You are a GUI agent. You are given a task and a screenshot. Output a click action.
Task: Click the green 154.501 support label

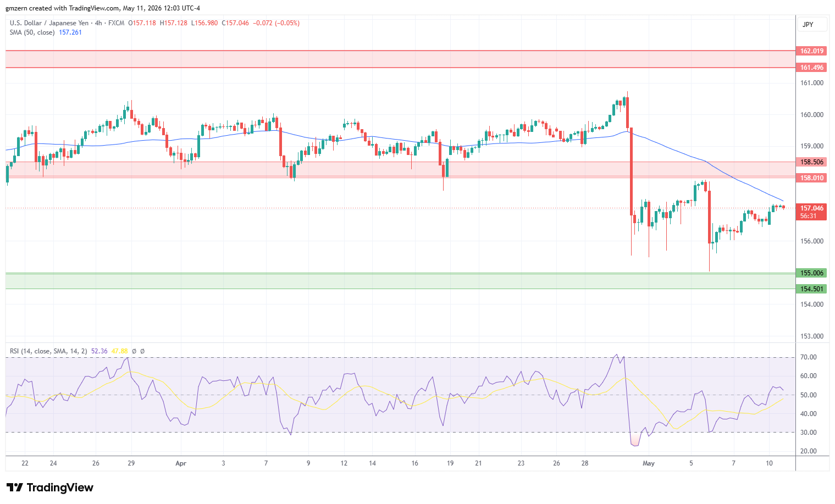click(811, 289)
